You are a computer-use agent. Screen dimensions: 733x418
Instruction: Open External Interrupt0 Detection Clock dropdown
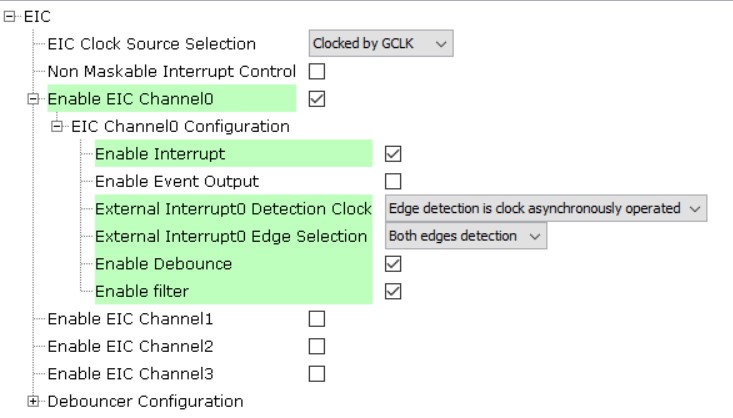[545, 208]
